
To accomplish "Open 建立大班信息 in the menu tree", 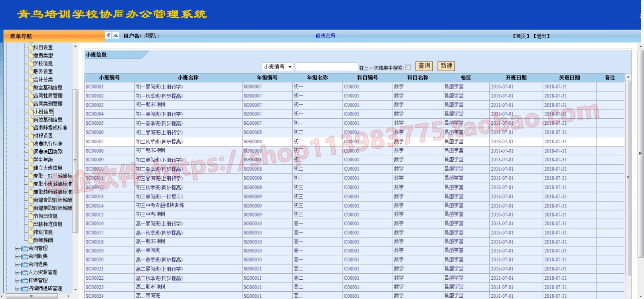I will 48,168.
